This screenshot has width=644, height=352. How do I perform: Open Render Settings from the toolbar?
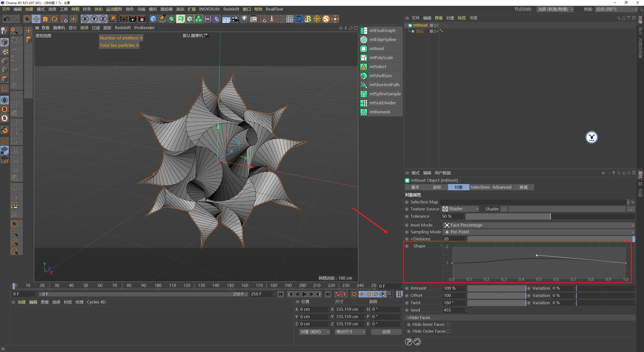[142, 19]
